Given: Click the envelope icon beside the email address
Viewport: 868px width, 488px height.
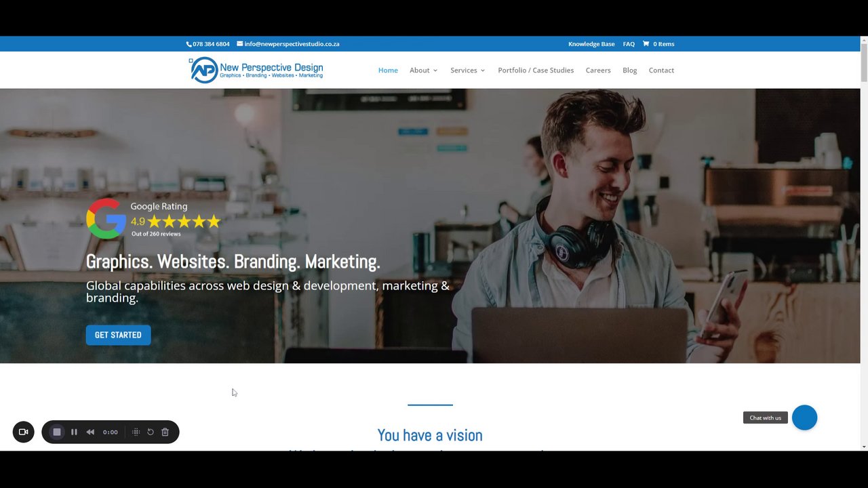Looking at the screenshot, I should point(240,43).
